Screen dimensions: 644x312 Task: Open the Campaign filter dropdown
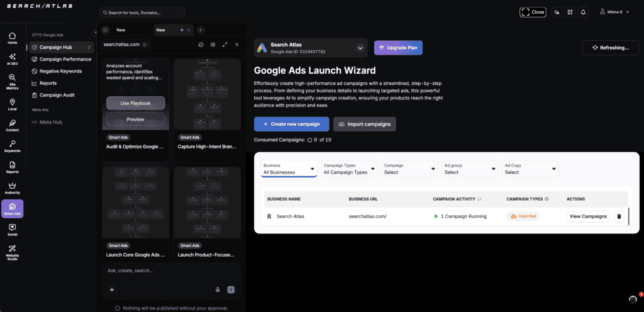tap(409, 169)
